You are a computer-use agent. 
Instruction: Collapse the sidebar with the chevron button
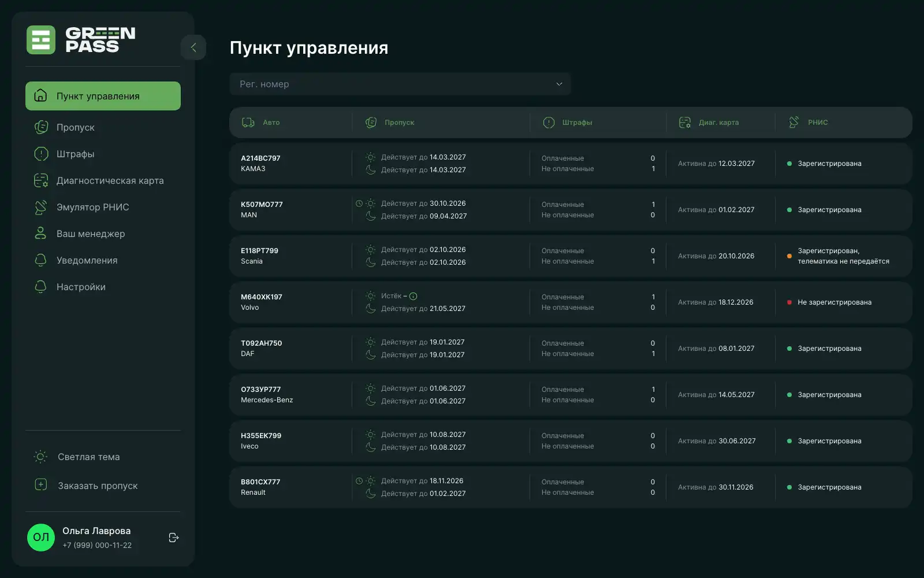(193, 47)
